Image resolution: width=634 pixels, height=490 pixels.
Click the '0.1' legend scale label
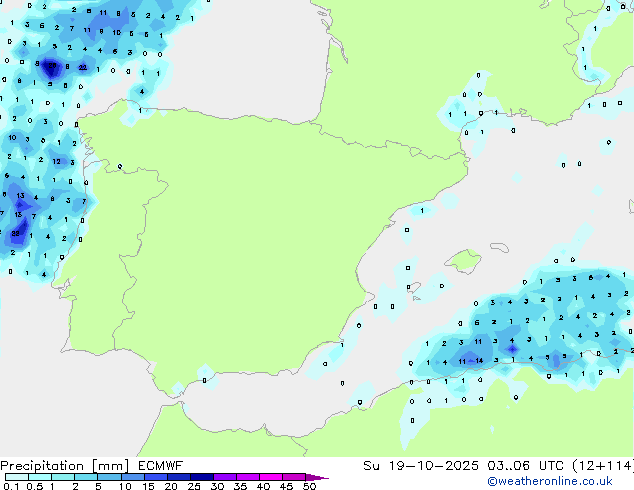pos(11,486)
